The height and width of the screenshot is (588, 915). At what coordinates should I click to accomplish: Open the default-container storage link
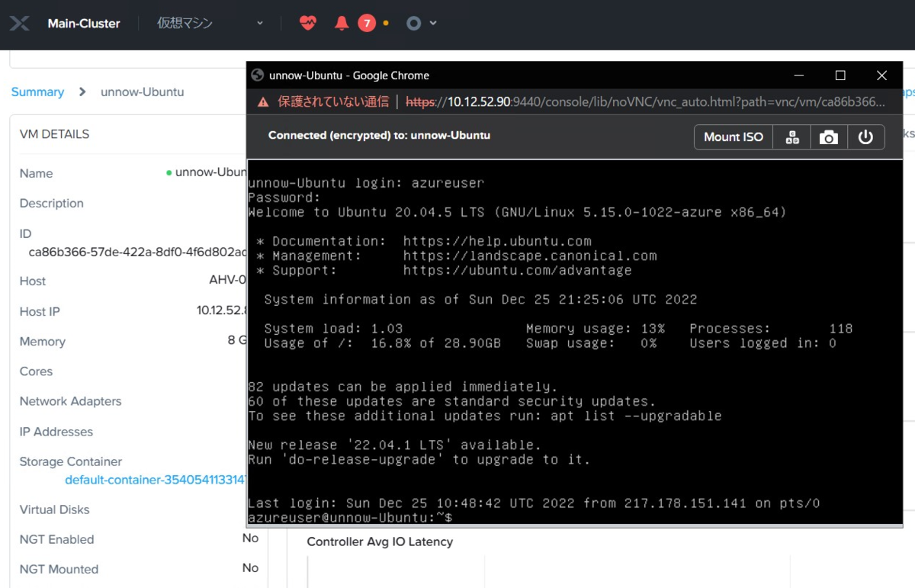156,480
